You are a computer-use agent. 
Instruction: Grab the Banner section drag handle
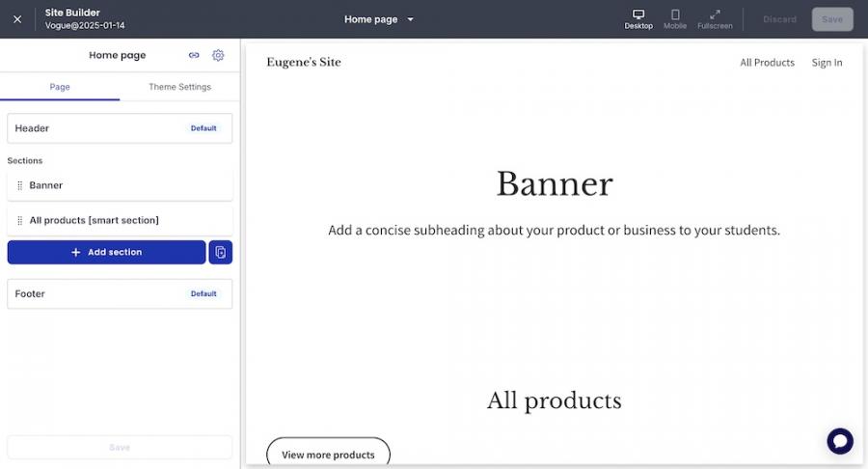point(20,185)
